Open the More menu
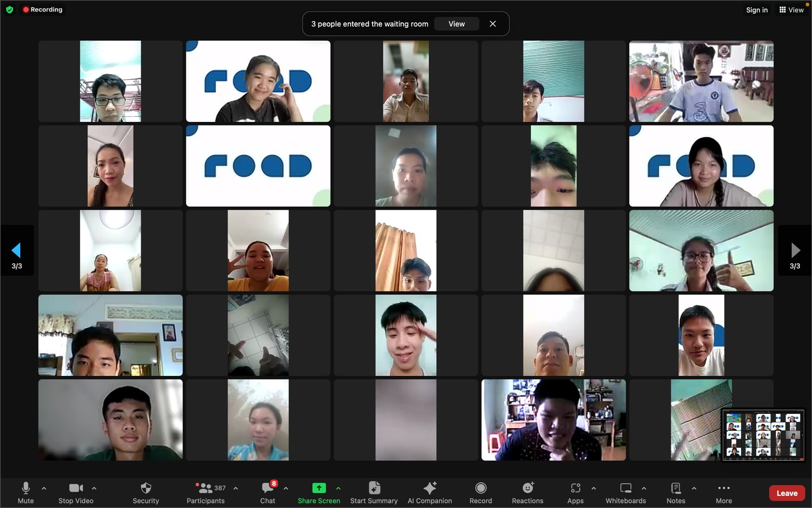 [724, 492]
